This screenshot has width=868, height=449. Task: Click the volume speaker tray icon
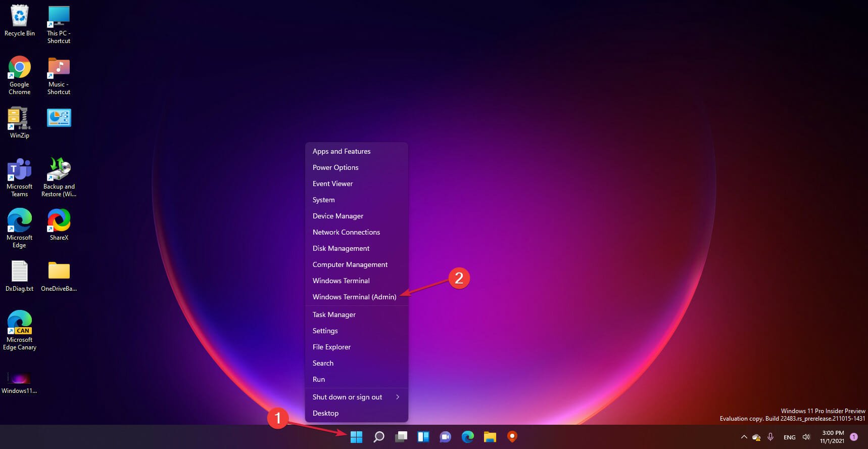[806, 437]
